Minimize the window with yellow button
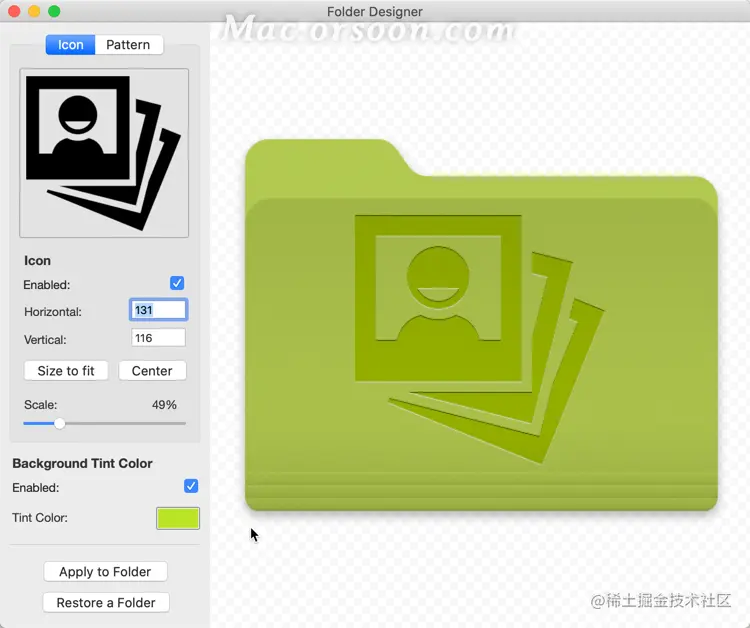Image resolution: width=750 pixels, height=628 pixels. pos(34,11)
